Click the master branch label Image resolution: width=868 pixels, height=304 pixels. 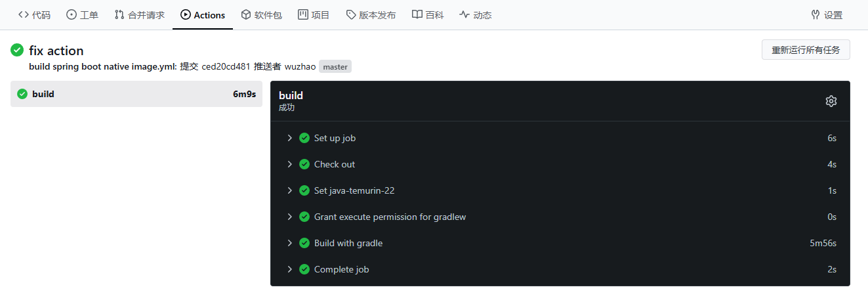pyautogui.click(x=335, y=66)
